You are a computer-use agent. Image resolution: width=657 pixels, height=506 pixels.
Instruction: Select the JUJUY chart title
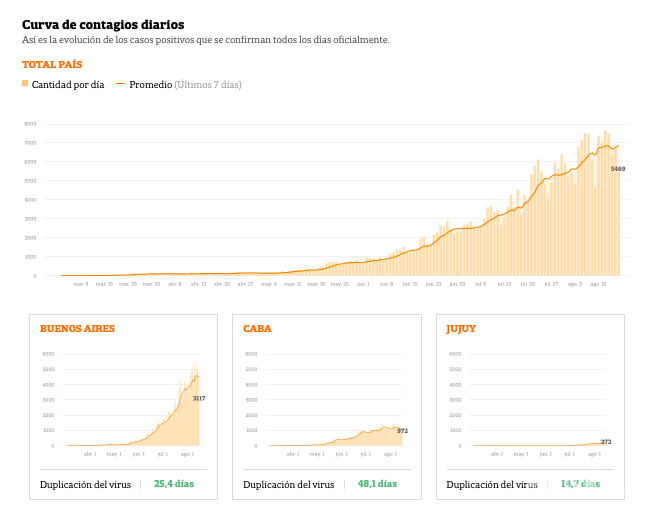coord(463,328)
